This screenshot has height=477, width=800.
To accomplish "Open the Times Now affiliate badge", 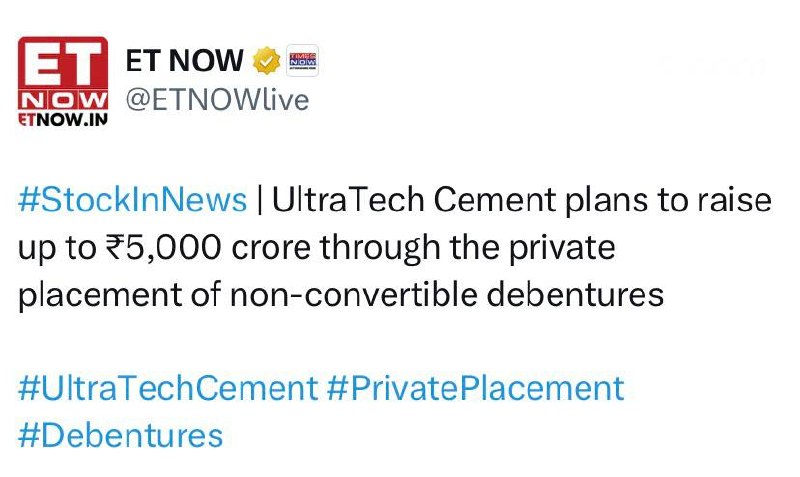I will (303, 61).
